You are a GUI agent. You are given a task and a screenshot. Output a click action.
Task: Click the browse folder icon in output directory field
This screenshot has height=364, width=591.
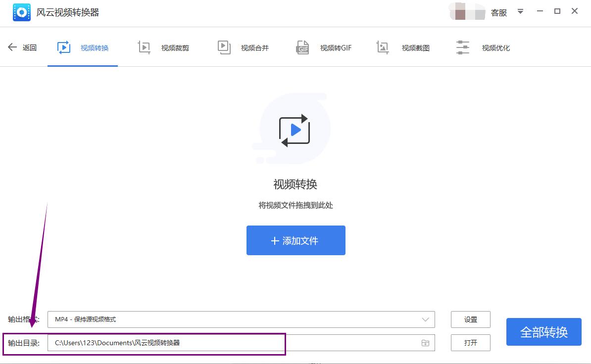pyautogui.click(x=425, y=343)
